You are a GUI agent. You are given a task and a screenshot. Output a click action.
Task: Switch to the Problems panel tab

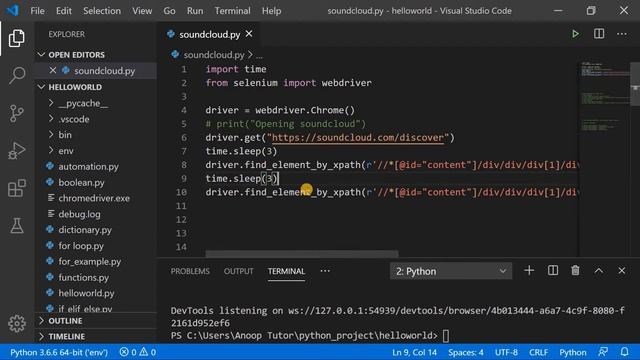[190, 271]
